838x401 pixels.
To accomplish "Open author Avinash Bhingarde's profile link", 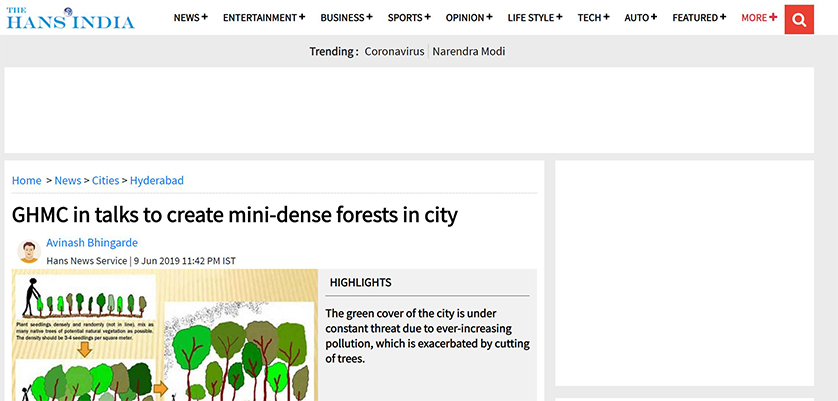I will coord(92,243).
